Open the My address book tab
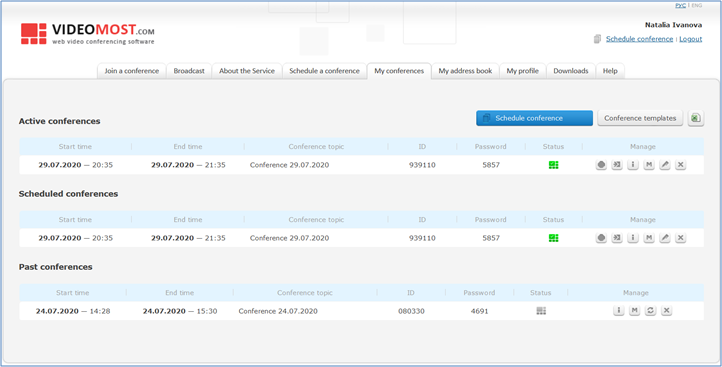This screenshot has width=722, height=367. pyautogui.click(x=465, y=71)
